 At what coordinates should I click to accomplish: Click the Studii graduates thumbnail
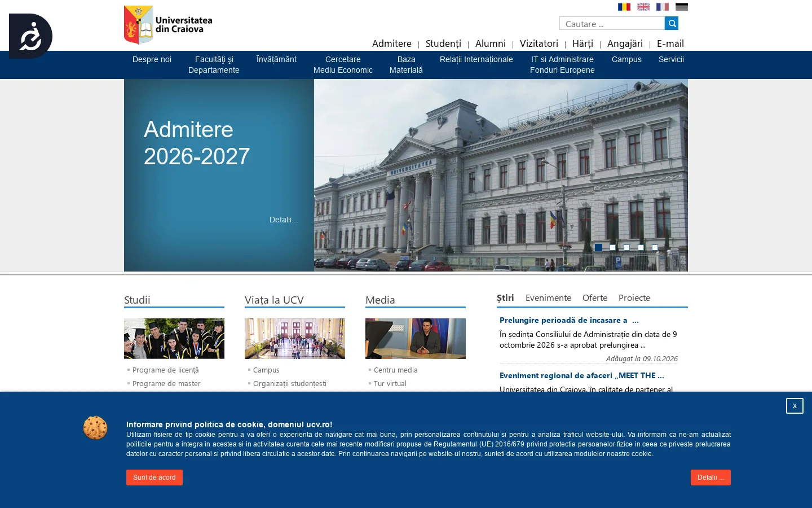(x=174, y=339)
